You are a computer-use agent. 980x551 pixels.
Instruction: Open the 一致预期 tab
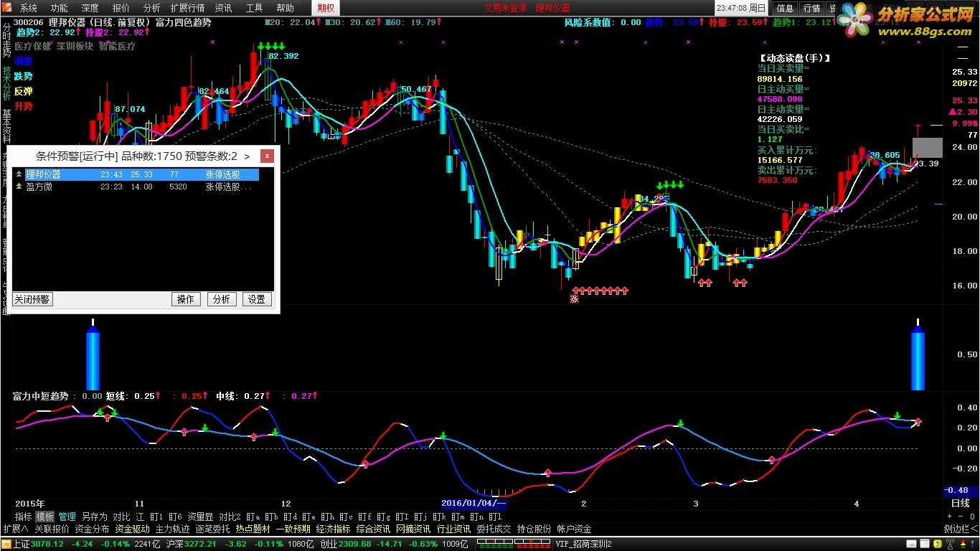click(x=293, y=529)
